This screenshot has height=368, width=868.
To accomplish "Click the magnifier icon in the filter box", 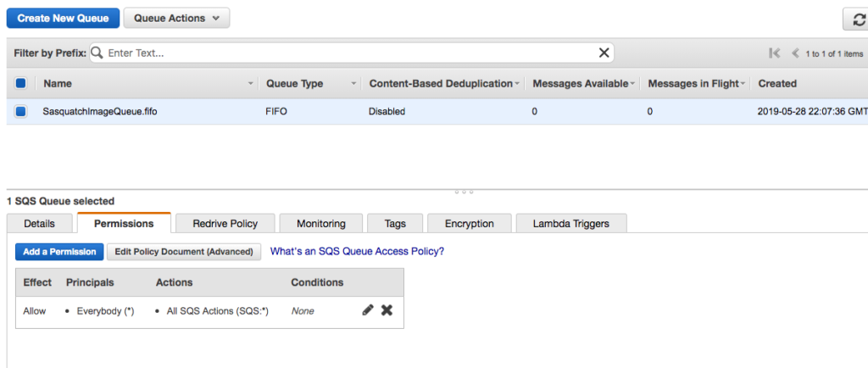I will point(97,53).
